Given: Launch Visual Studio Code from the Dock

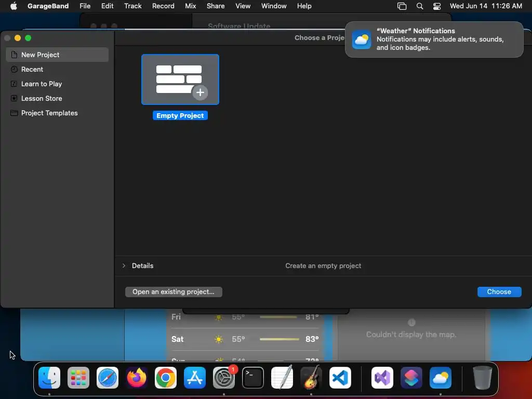Looking at the screenshot, I should point(340,378).
